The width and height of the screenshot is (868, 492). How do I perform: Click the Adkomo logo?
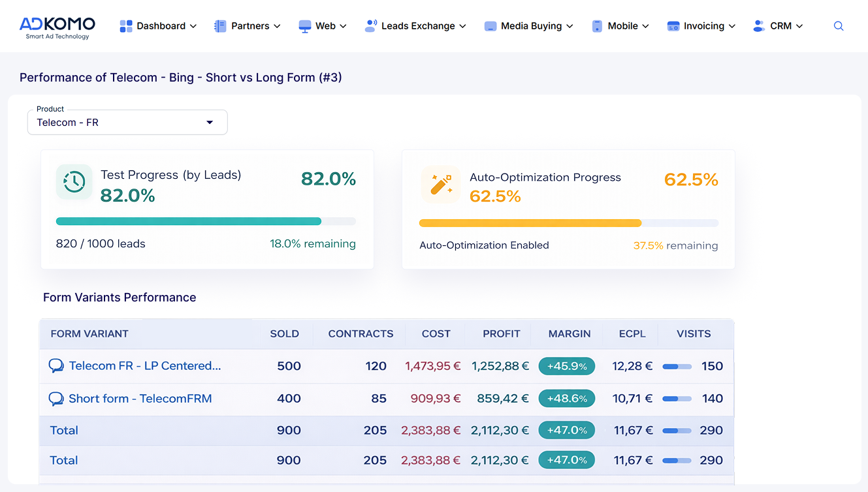(57, 27)
